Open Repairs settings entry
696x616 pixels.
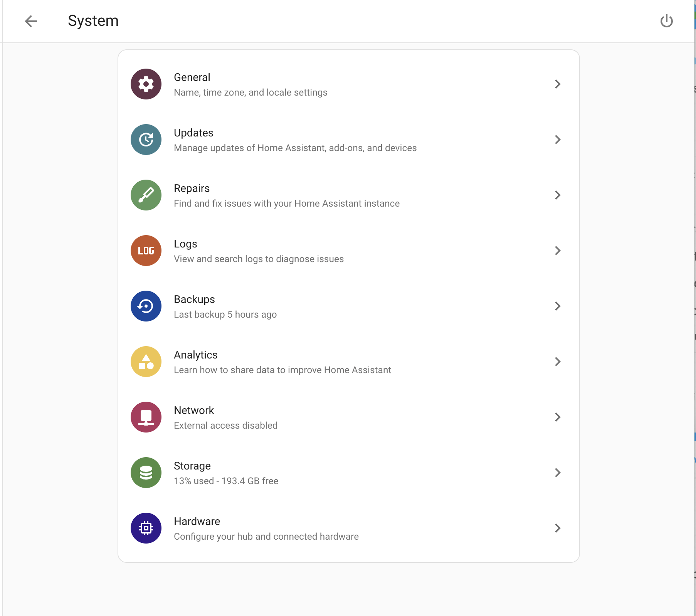click(x=349, y=195)
